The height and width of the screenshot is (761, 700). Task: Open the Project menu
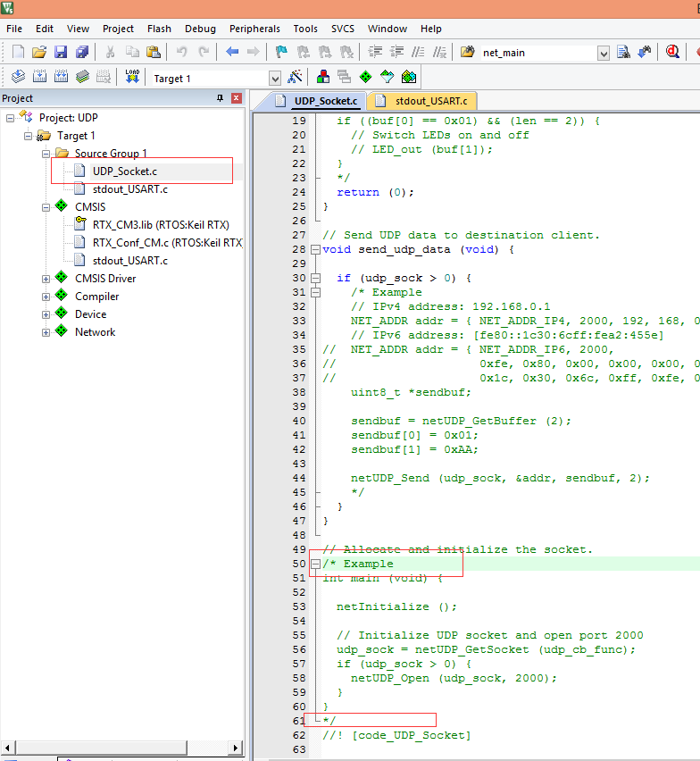118,29
